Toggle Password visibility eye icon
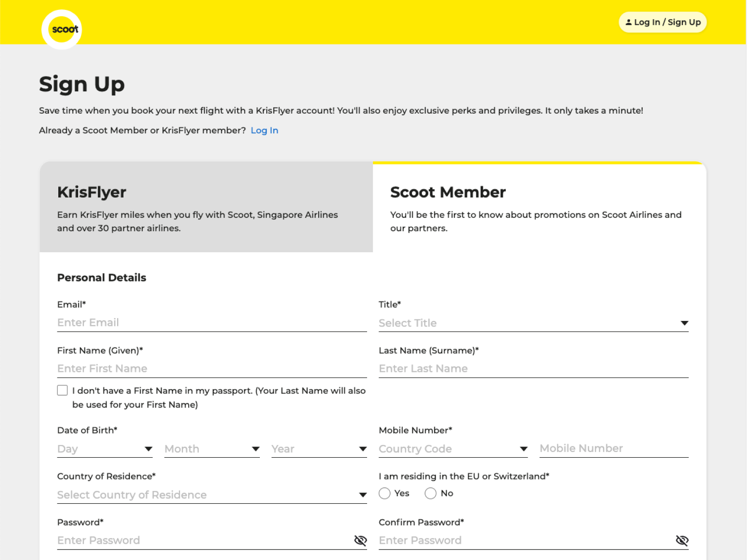The width and height of the screenshot is (747, 560). pos(361,540)
